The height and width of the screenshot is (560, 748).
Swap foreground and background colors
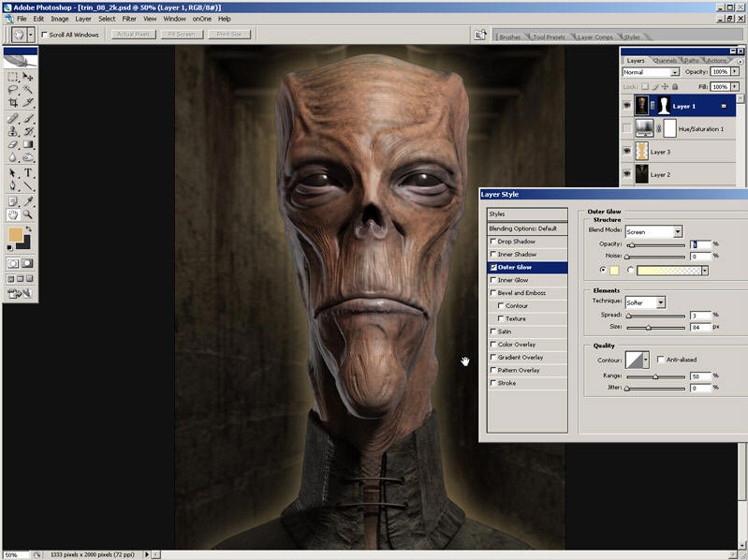coord(29,229)
